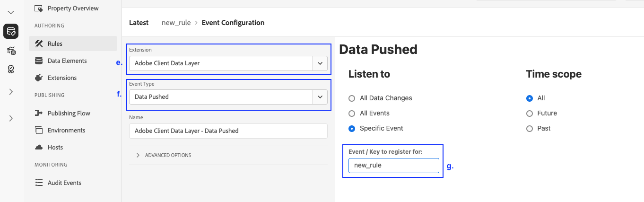Viewport: 644px width, 202px height.
Task: Open the Event Type dropdown
Action: [x=320, y=97]
